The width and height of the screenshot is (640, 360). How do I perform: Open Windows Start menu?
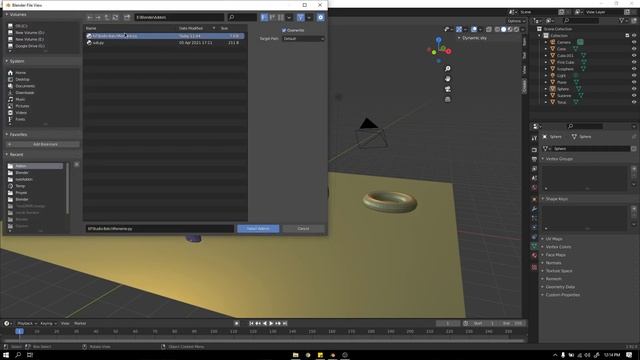6,355
